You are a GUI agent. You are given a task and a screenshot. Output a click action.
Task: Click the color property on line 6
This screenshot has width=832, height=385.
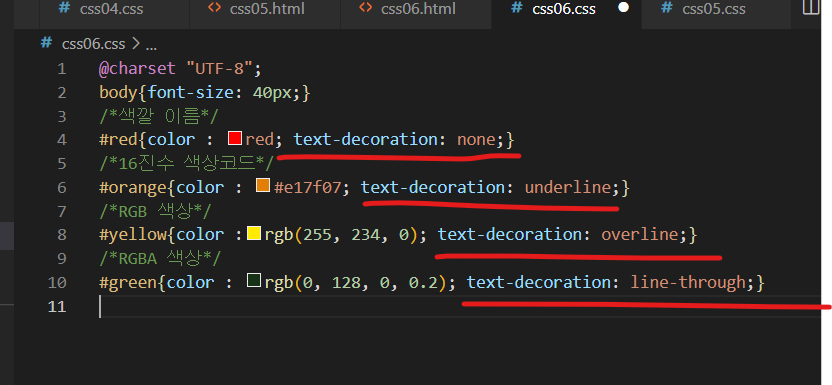[x=200, y=187]
